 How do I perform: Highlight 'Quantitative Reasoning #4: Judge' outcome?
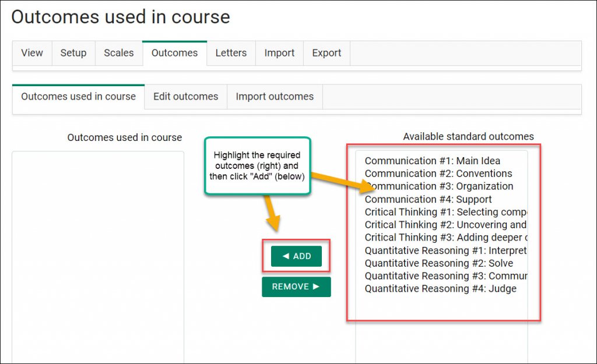(442, 289)
